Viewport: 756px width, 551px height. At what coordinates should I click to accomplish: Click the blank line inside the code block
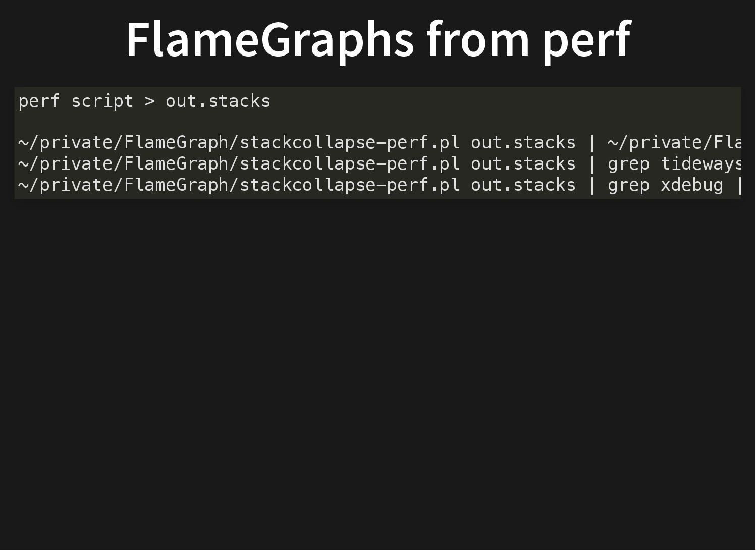[377, 122]
